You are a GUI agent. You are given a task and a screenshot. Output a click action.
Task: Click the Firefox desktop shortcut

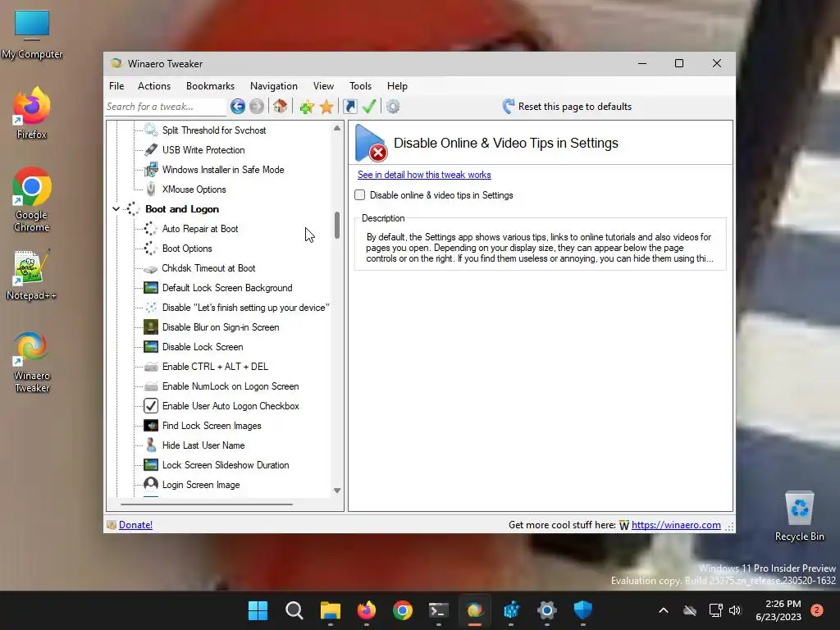click(x=32, y=113)
